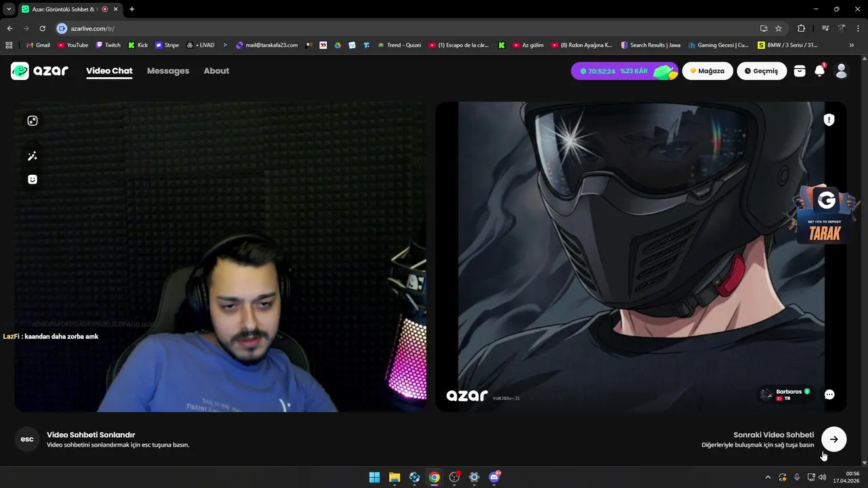
Task: Open chat bubble on partner video
Action: [829, 394]
